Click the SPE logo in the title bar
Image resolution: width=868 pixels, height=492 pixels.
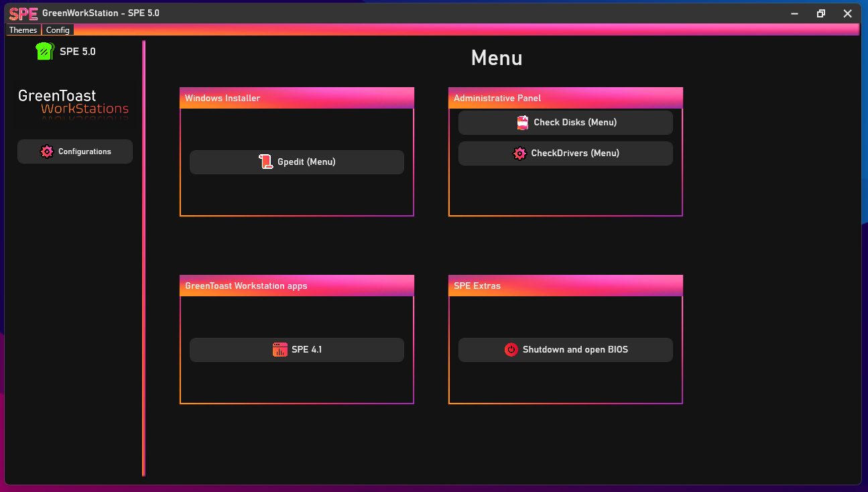[x=23, y=13]
